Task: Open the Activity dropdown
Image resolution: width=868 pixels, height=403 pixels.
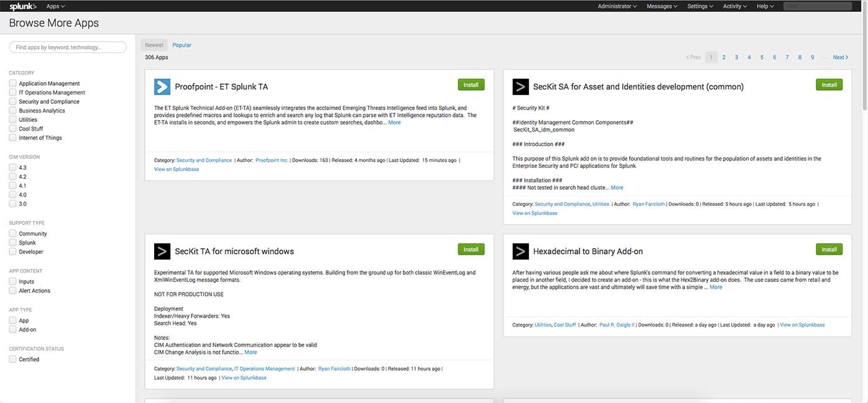Action: coord(734,6)
